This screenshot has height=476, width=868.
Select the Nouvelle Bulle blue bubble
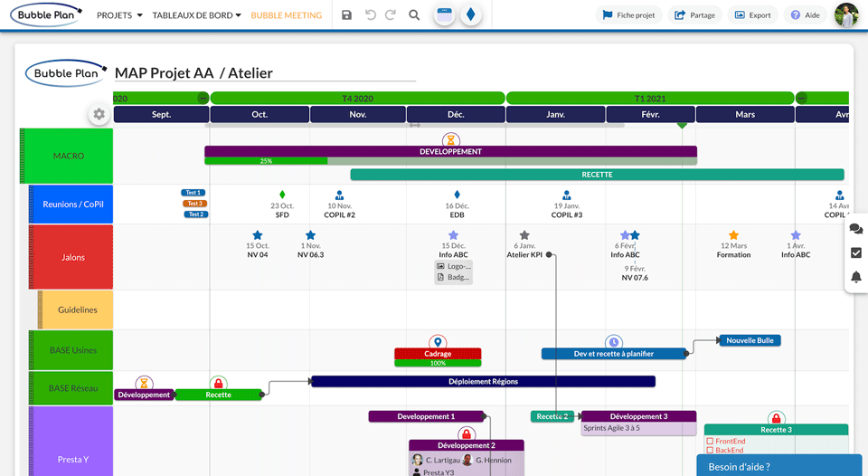(x=750, y=340)
